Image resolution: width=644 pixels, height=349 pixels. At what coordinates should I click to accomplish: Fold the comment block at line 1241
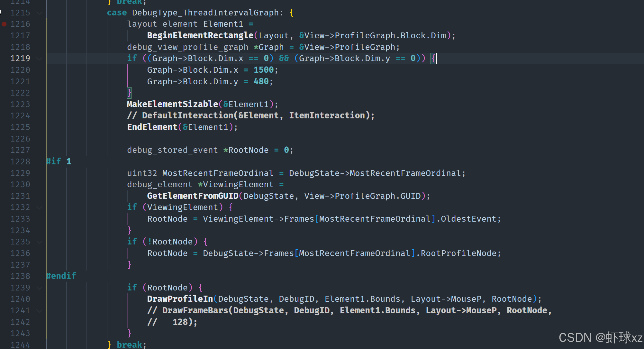[40, 311]
